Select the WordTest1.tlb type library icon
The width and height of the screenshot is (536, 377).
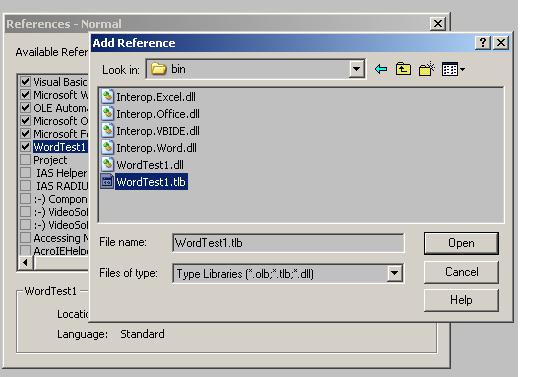click(107, 182)
